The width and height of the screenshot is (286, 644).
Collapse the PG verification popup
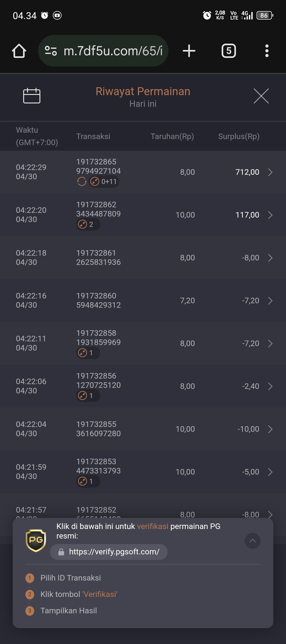[253, 541]
